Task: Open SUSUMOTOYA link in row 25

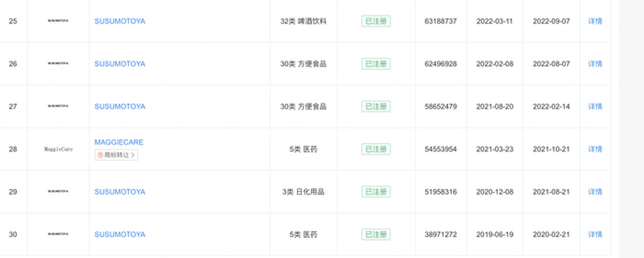Action: pos(120,21)
